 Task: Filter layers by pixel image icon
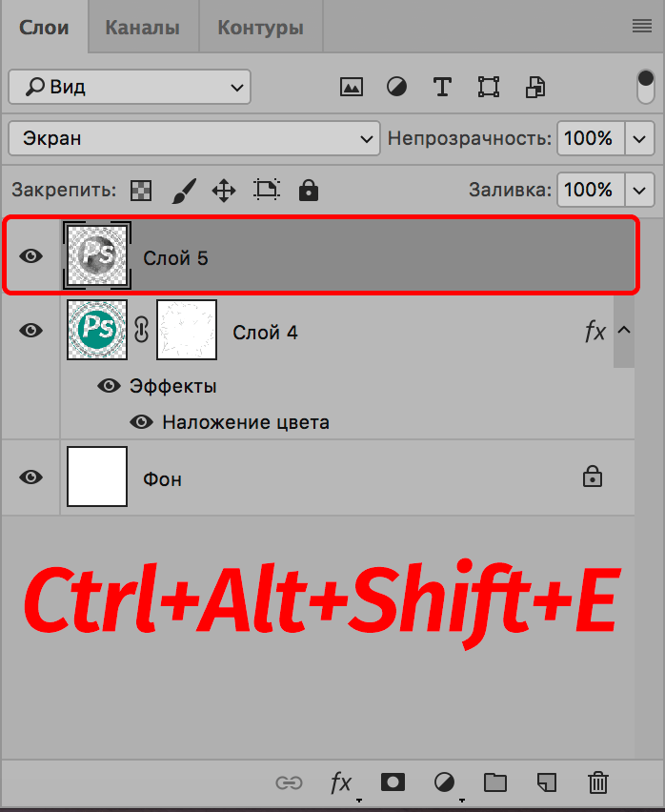(352, 87)
